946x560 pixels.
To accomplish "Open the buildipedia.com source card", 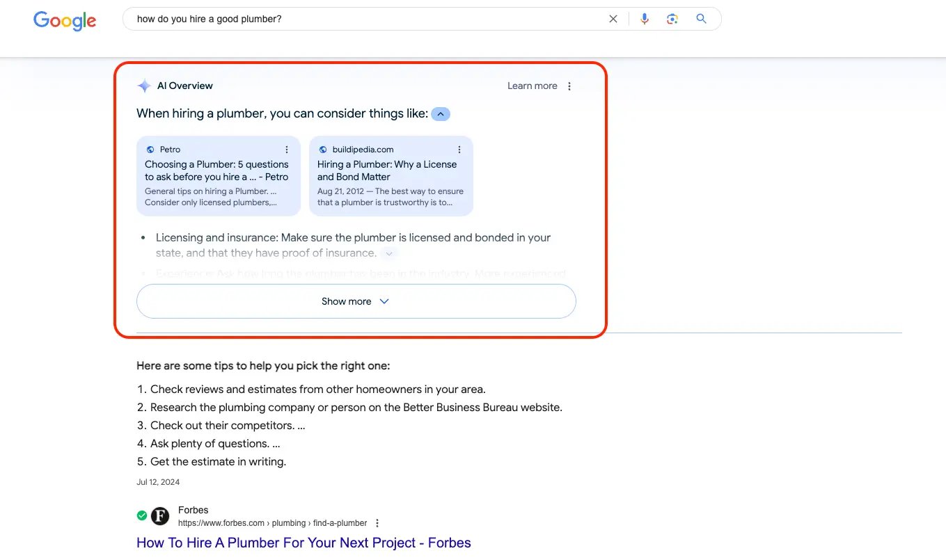I will click(x=391, y=176).
